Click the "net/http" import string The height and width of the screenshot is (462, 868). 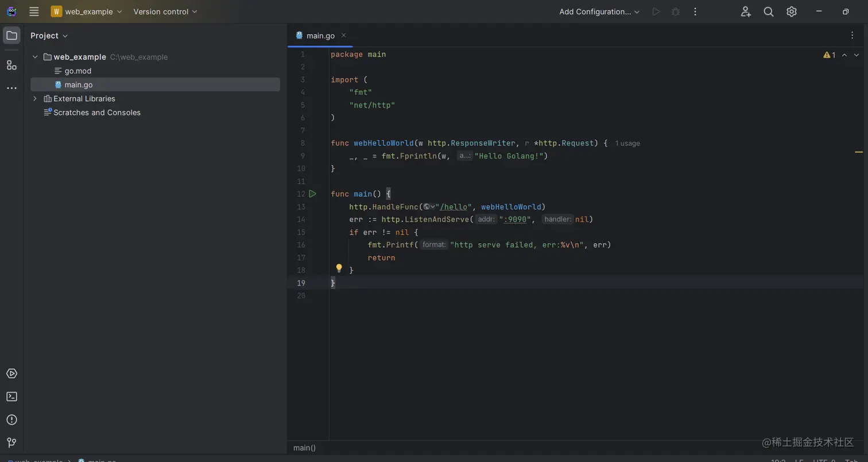(372, 105)
